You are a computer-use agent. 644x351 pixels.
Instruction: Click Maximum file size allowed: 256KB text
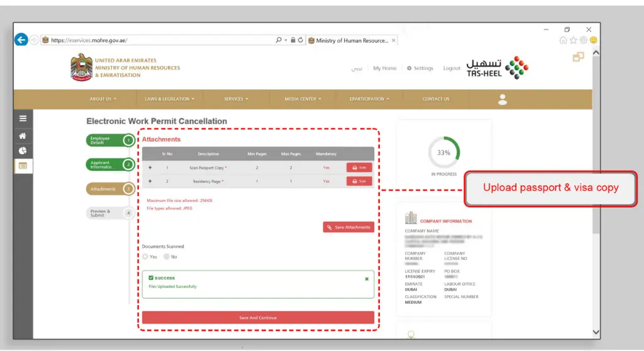coord(180,201)
